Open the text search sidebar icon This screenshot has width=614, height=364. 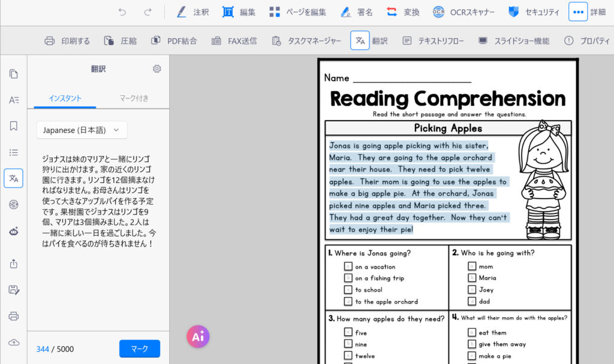[14, 100]
